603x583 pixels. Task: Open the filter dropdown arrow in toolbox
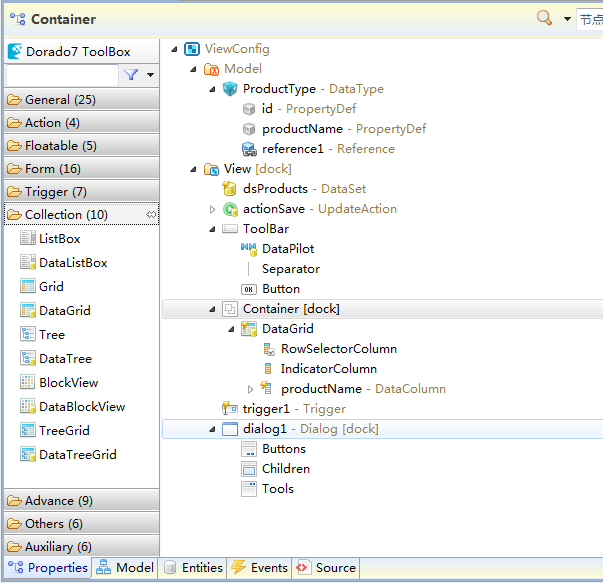click(150, 75)
